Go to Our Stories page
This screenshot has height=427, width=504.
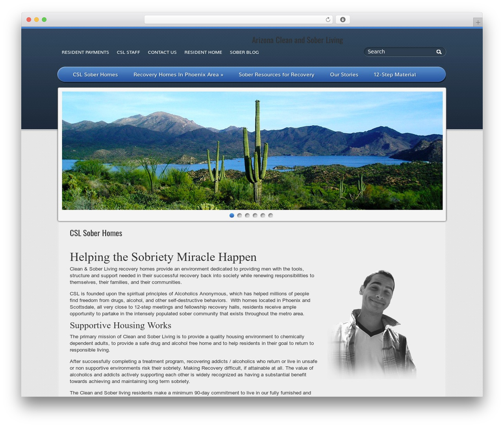pyautogui.click(x=344, y=74)
